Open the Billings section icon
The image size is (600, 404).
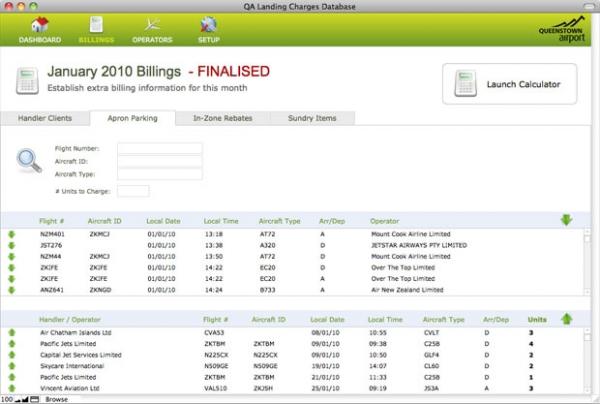point(96,25)
